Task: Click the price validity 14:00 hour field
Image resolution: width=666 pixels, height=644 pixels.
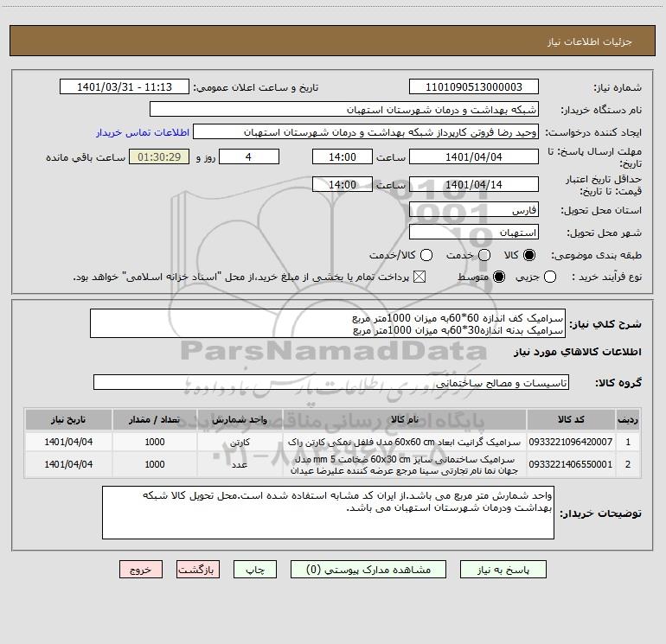Action: (x=343, y=184)
